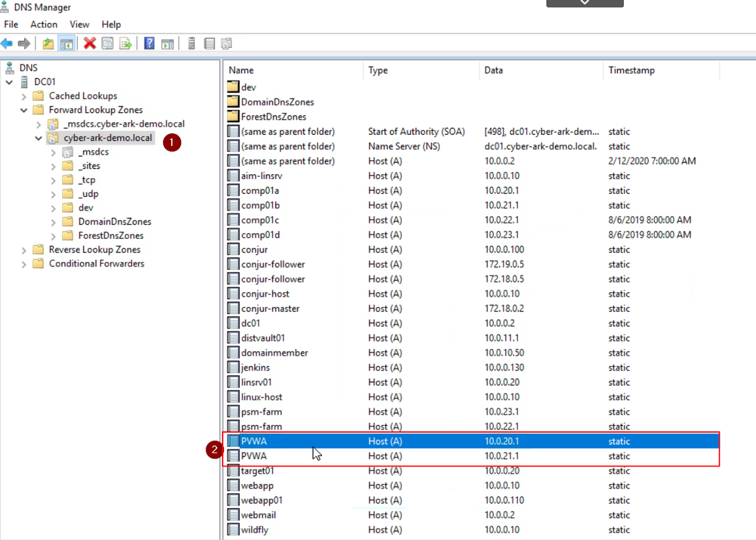Select DomainDnsZones in the tree
Image resolution: width=756 pixels, height=540 pixels.
pyautogui.click(x=115, y=221)
